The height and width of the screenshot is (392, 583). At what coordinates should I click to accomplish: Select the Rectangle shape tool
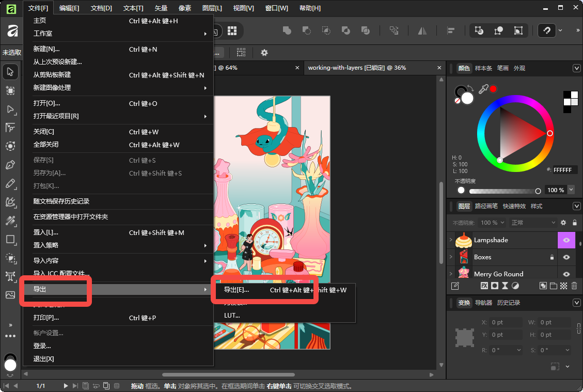pyautogui.click(x=10, y=240)
